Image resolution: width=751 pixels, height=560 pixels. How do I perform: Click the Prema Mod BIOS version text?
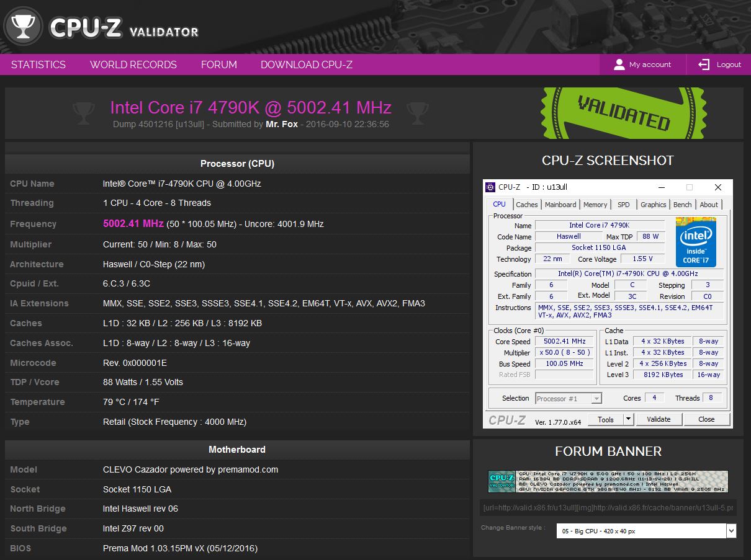[180, 548]
